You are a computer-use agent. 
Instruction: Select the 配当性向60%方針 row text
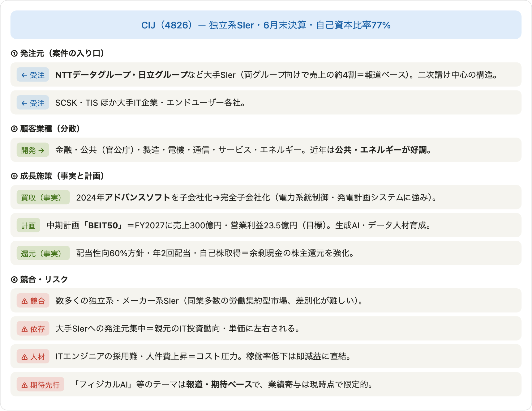point(215,253)
